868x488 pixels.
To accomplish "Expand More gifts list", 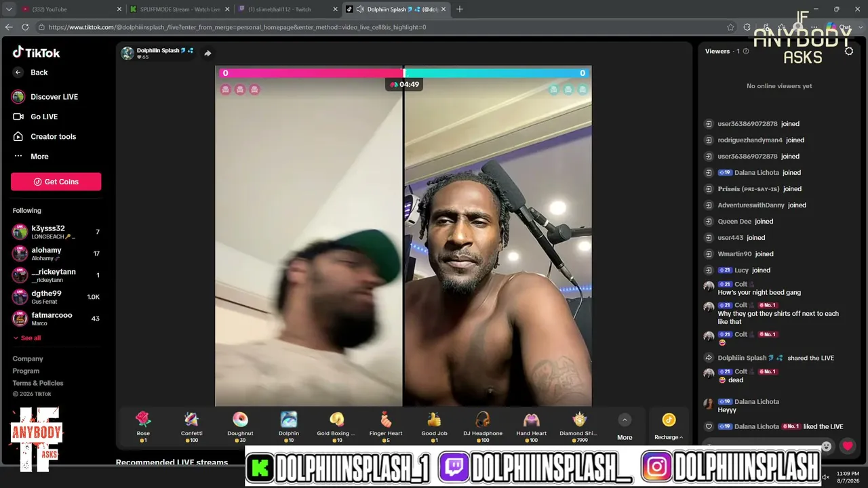I will 625,426.
